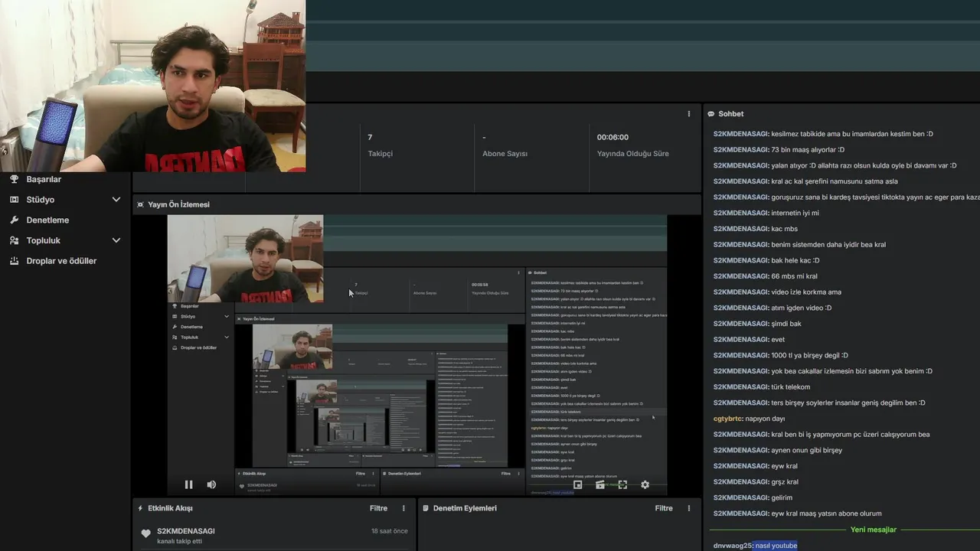The image size is (980, 551).
Task: Click the message 'aynen onun gibi birşey'
Action: click(x=806, y=450)
